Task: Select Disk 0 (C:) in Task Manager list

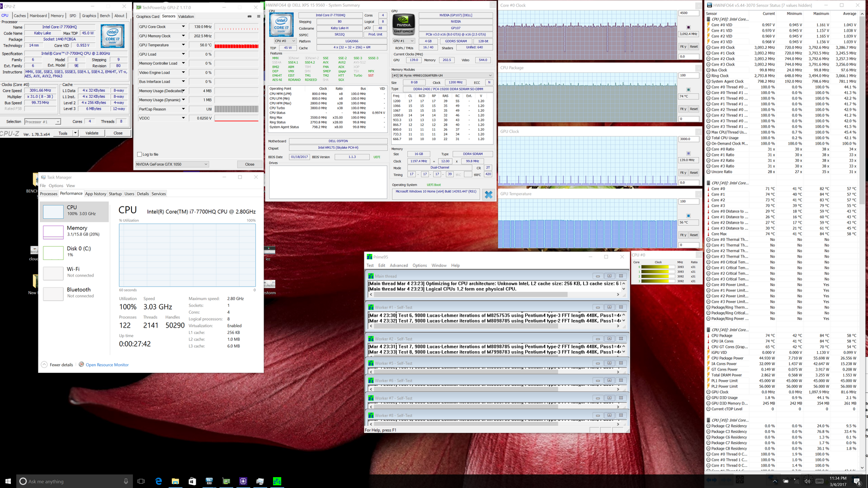Action: (x=75, y=252)
